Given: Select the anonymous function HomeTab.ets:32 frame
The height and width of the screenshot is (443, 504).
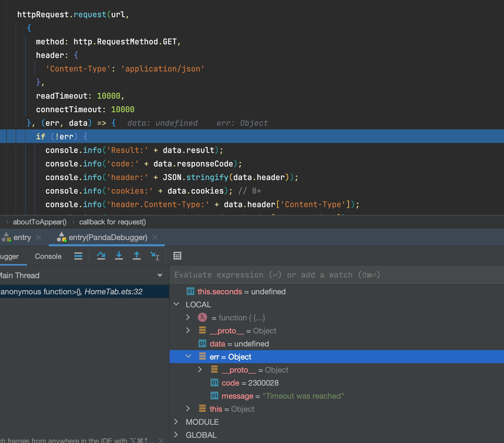Looking at the screenshot, I should coord(85,291).
